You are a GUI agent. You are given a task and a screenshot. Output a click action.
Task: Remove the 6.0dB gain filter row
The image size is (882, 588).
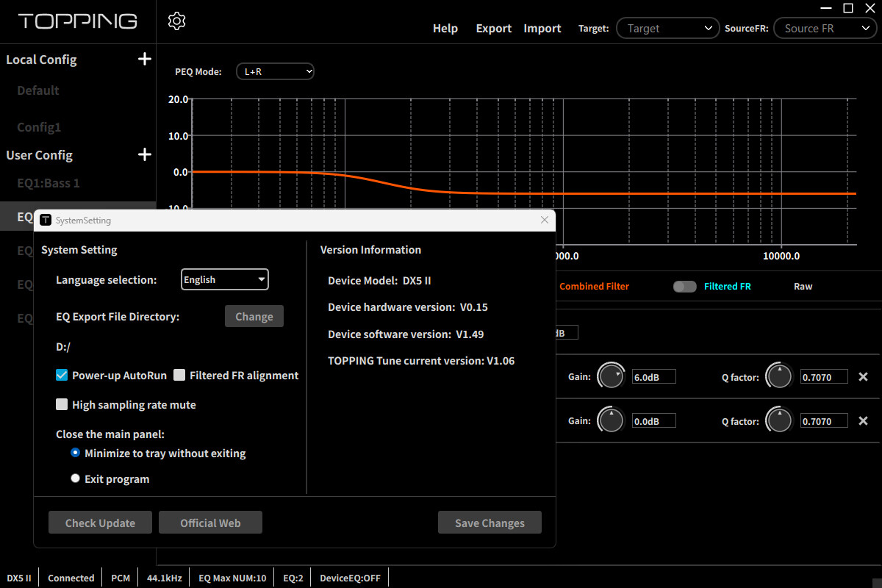tap(864, 377)
